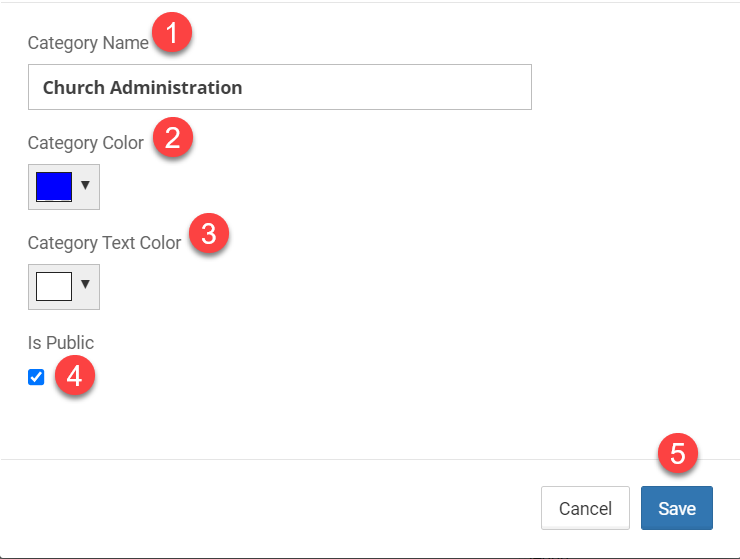The height and width of the screenshot is (559, 740).
Task: Click the red number 2 badge
Action: [x=172, y=138]
